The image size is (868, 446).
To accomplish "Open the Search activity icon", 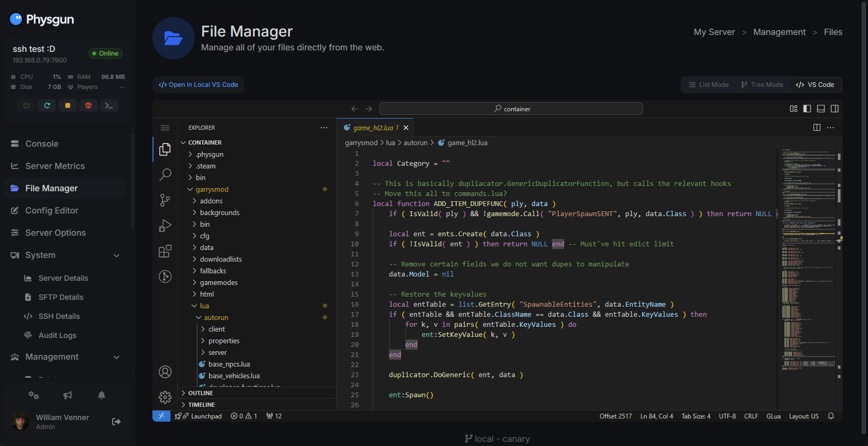I will tap(165, 174).
